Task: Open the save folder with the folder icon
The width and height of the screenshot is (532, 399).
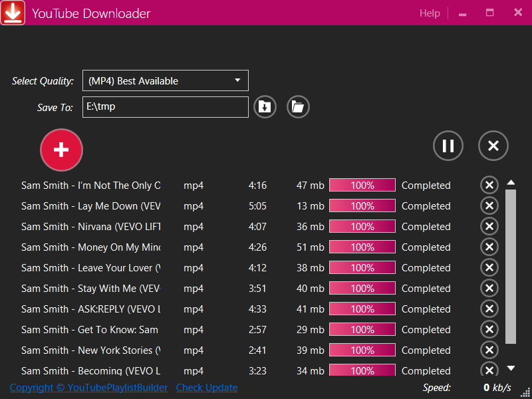Action: [298, 107]
